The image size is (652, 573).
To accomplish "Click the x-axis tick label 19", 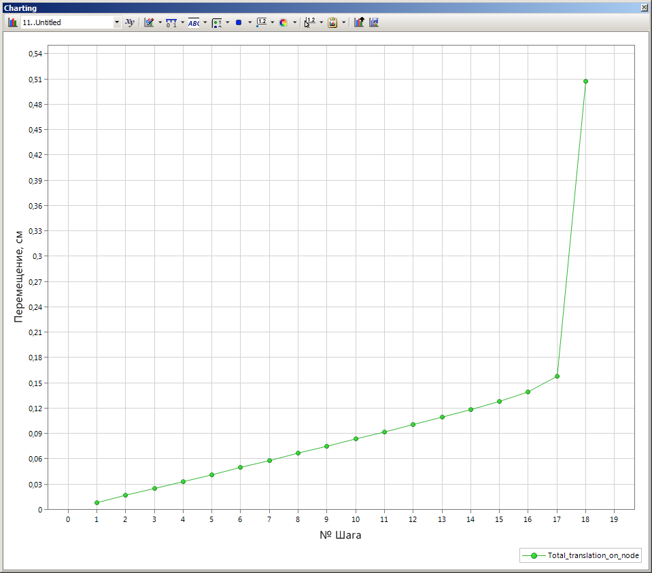I will coord(614,519).
